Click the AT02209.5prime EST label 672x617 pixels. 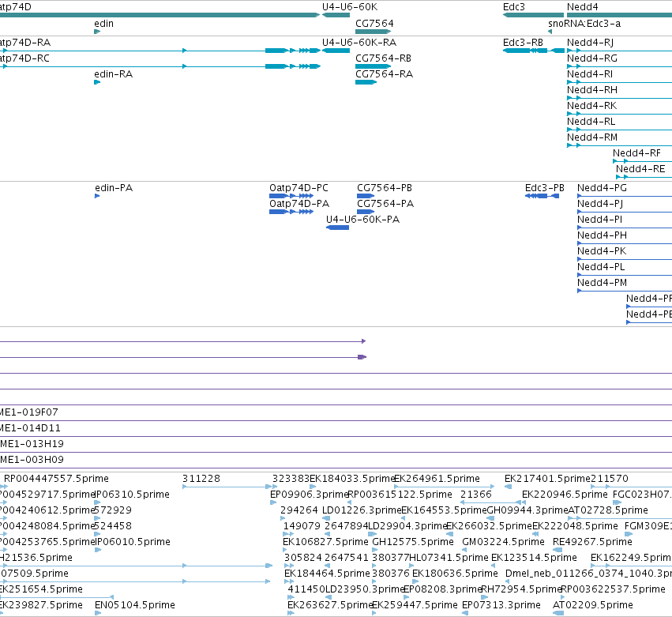point(593,605)
